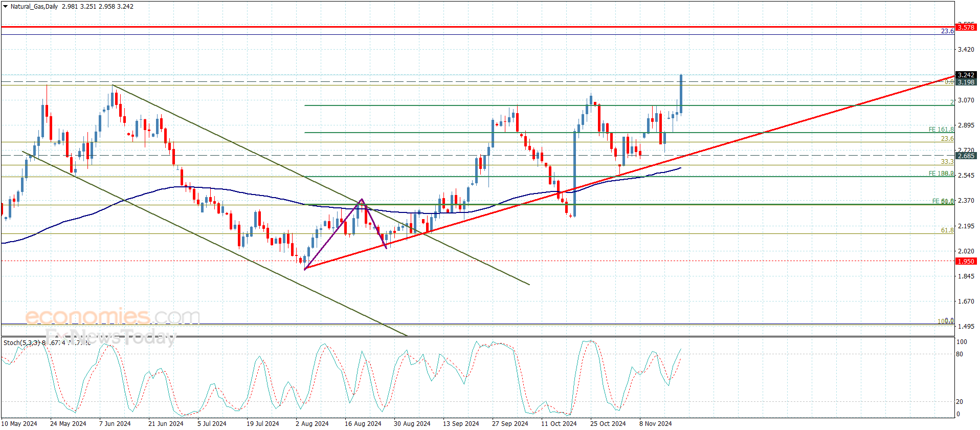Click the 2.020 price axis label
980x430 pixels.
coord(966,251)
